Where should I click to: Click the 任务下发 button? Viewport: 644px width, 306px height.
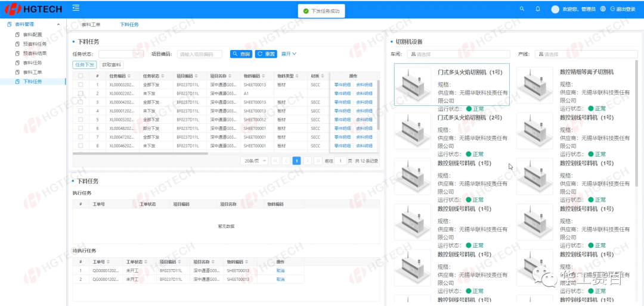(84, 64)
